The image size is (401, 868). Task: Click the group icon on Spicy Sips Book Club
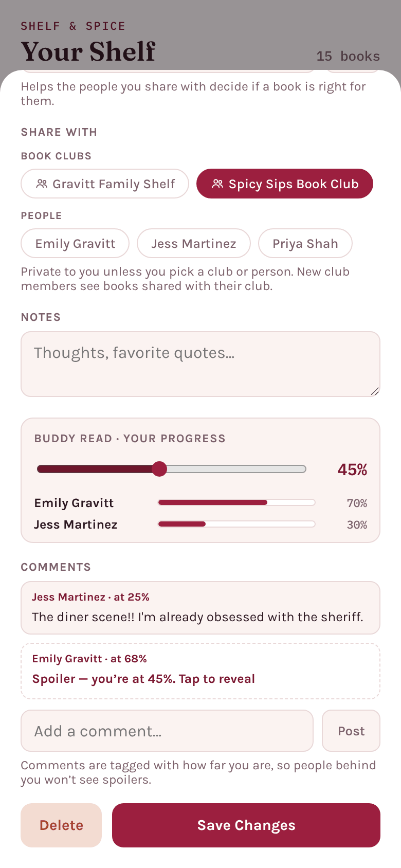click(x=217, y=184)
